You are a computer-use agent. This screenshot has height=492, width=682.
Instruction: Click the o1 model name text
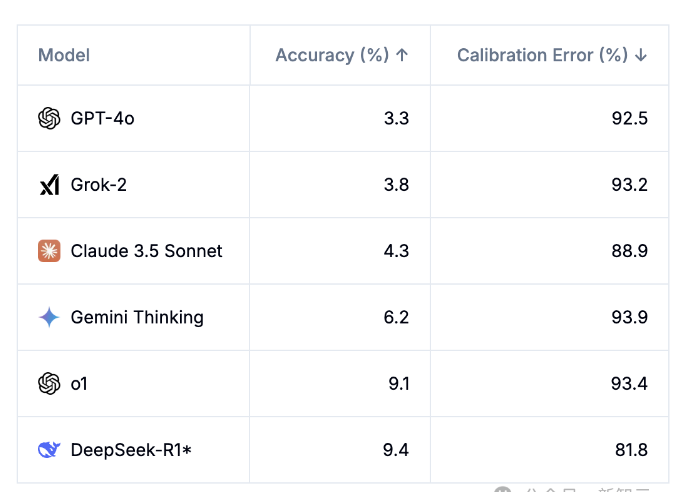pyautogui.click(x=79, y=383)
